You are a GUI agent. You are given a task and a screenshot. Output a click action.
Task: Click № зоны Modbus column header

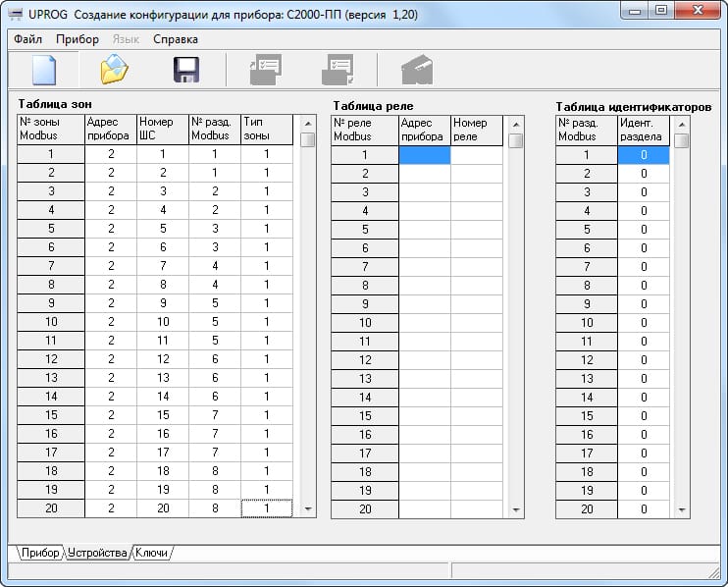click(x=51, y=130)
